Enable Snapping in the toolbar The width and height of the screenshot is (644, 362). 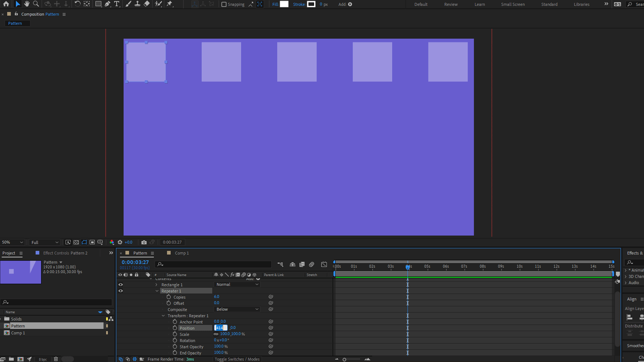tap(224, 4)
